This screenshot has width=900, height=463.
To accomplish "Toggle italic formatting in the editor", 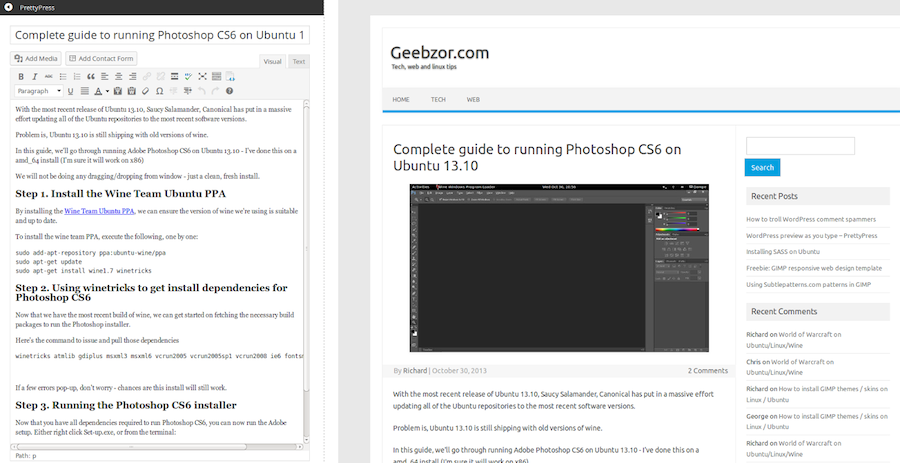I will click(35, 76).
